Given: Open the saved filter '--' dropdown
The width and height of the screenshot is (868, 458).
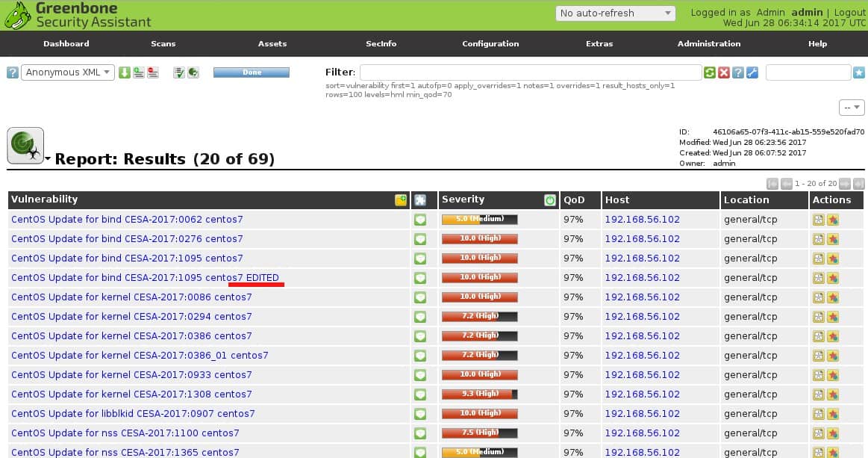Looking at the screenshot, I should [x=852, y=108].
